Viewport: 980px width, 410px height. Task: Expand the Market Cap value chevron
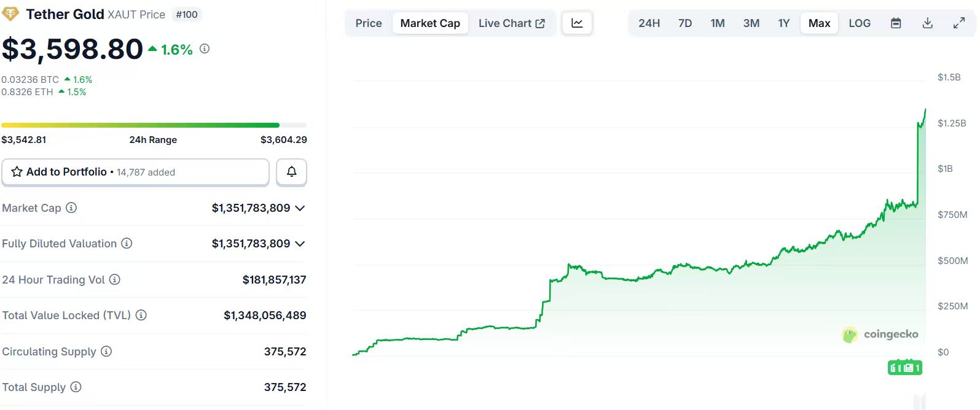pos(300,209)
